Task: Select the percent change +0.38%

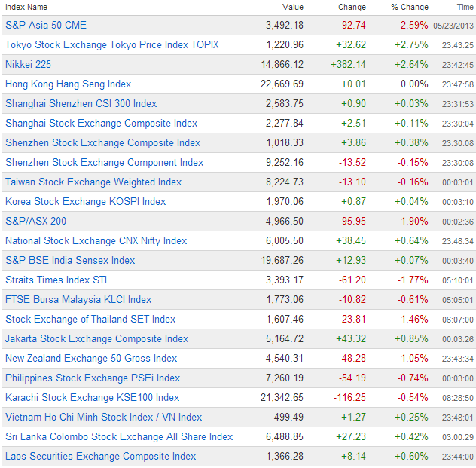Action: pyautogui.click(x=412, y=142)
